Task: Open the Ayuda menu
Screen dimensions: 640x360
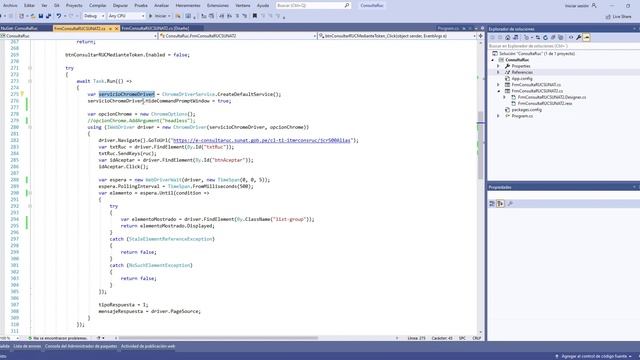Action: point(262,5)
